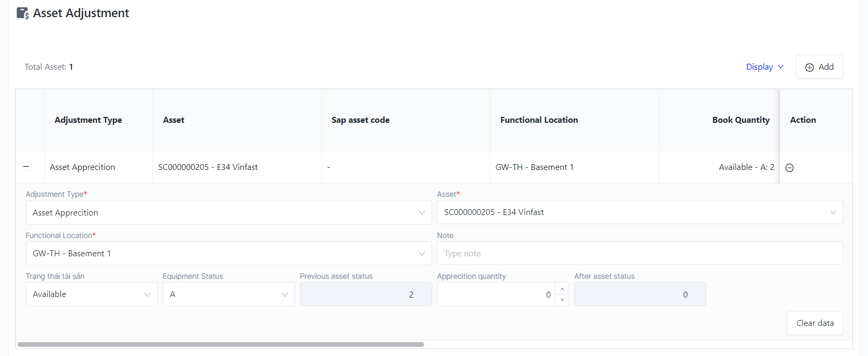Decrease Apprecition quantity with down arrow
The width and height of the screenshot is (868, 356).
[x=562, y=300]
